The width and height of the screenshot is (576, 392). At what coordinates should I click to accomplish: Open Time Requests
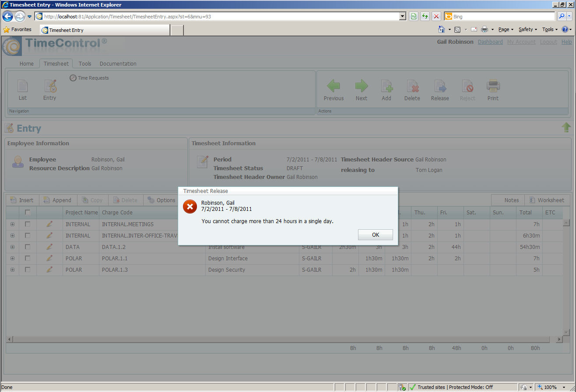click(89, 78)
